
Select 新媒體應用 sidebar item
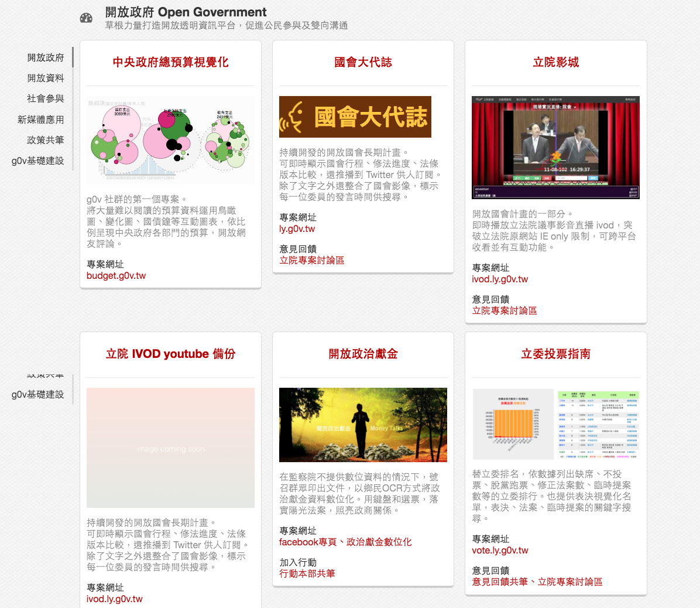(41, 119)
